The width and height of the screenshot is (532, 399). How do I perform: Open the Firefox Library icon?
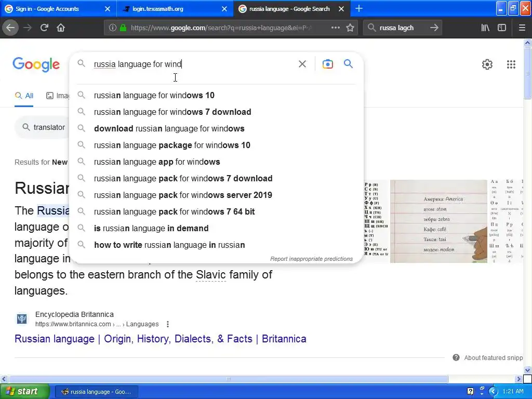tap(485, 28)
